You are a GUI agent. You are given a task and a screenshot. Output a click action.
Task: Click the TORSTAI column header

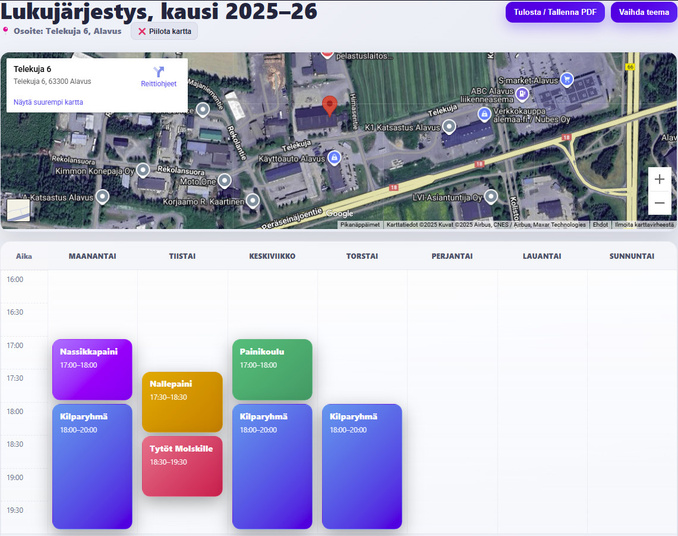point(362,256)
